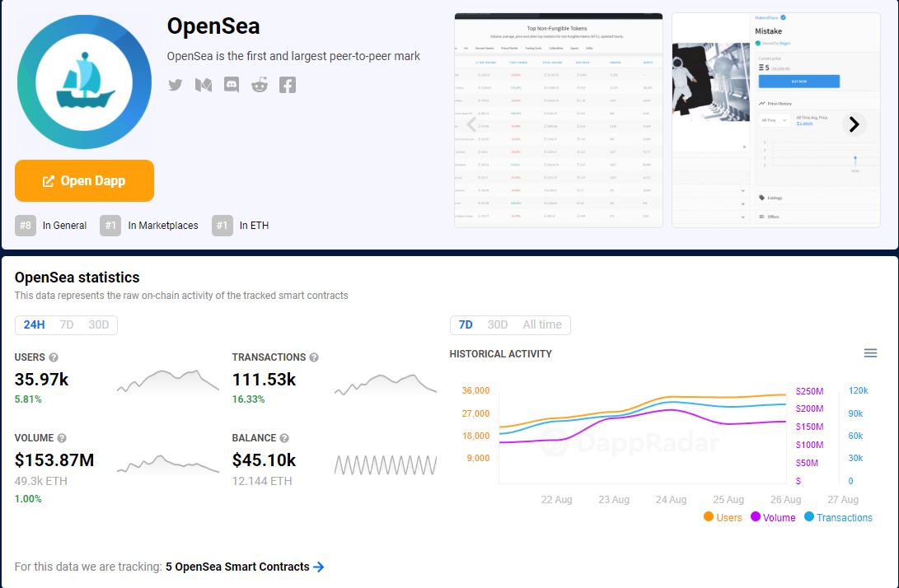This screenshot has width=899, height=588.
Task: Toggle the Transactions series in legend
Action: click(838, 517)
